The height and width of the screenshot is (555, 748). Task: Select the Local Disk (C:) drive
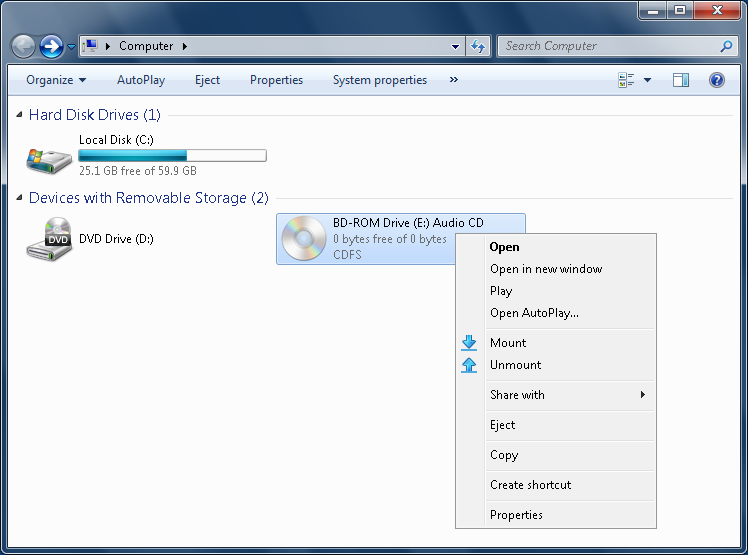coord(146,155)
